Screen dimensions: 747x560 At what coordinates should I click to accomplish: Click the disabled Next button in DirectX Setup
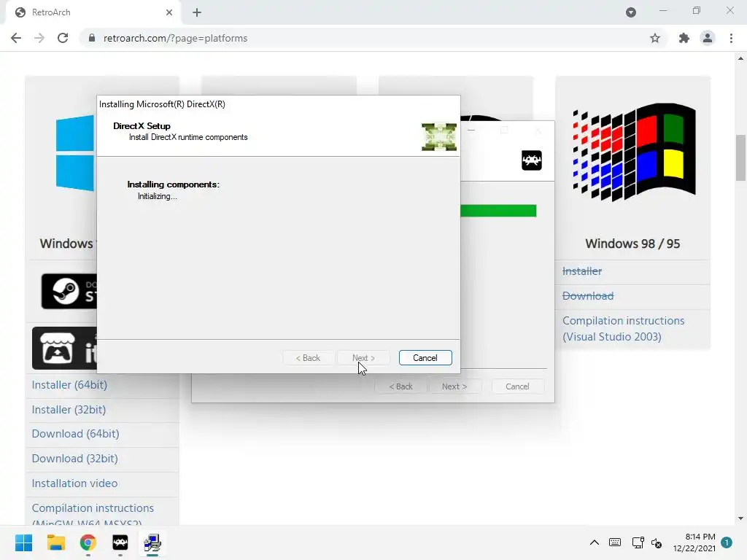coord(363,357)
